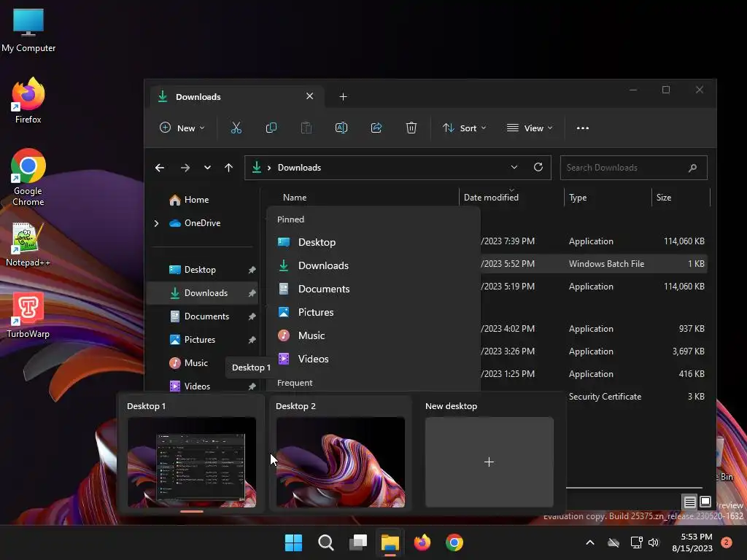Viewport: 747px width, 560px height.
Task: Select Home in navigation pane
Action: (196, 200)
